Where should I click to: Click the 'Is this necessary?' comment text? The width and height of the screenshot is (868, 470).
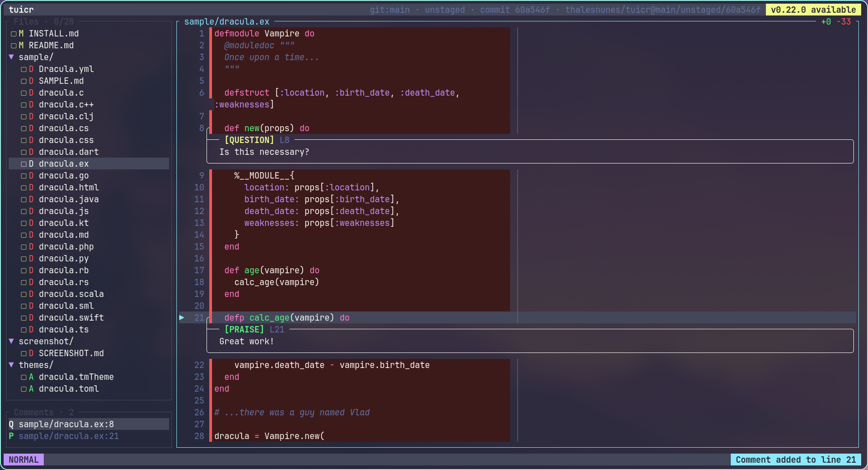point(264,152)
